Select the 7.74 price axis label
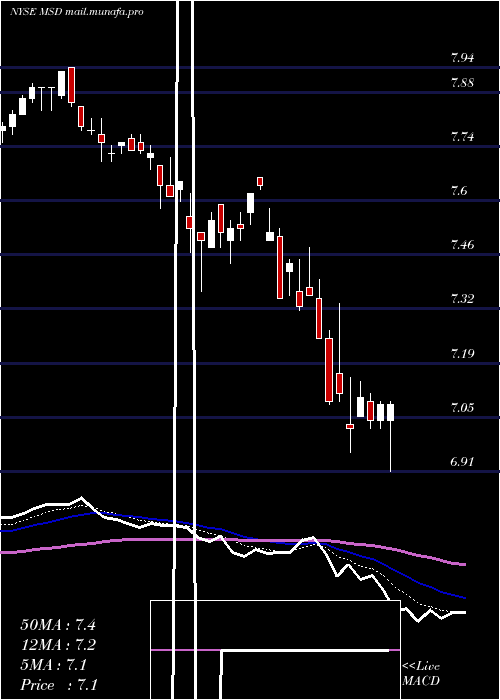Image resolution: width=500 pixels, height=700 pixels. pyautogui.click(x=462, y=137)
